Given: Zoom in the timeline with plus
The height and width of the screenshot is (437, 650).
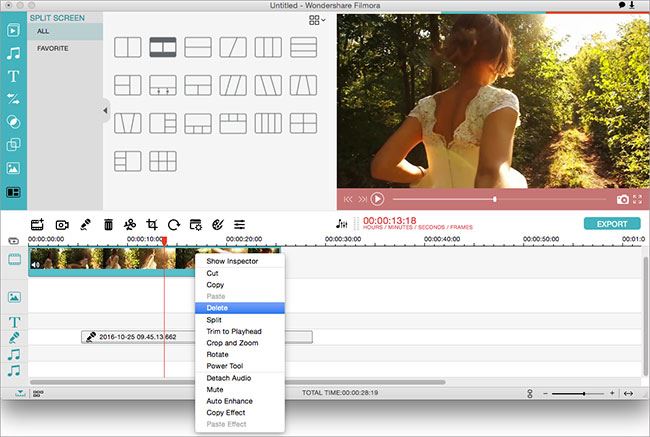Looking at the screenshot, I should pos(612,393).
